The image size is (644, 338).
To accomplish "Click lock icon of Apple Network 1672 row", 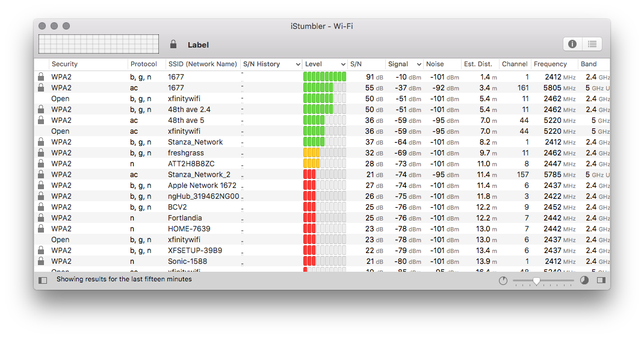I will 41,185.
